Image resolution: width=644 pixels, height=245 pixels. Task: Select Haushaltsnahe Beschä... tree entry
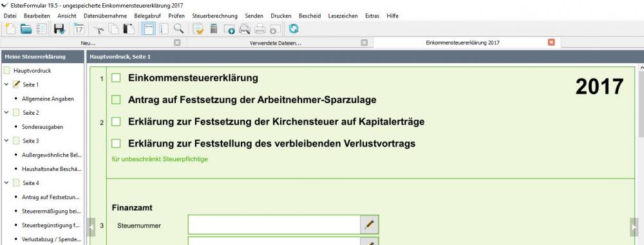click(52, 169)
